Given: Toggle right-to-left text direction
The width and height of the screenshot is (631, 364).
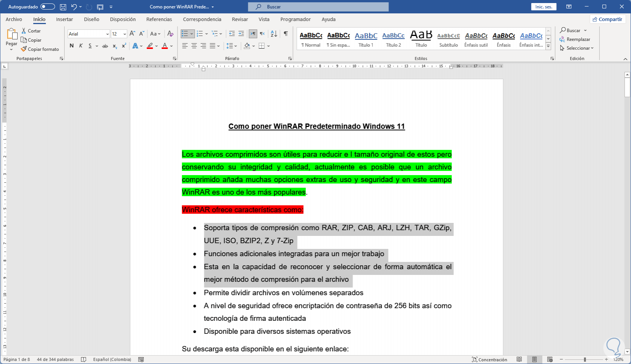Looking at the screenshot, I should coord(262,34).
